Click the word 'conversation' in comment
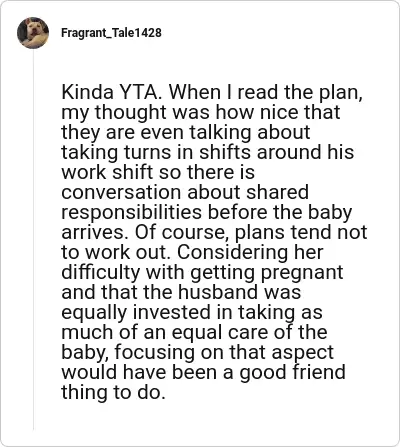The image size is (400, 447). (122, 192)
